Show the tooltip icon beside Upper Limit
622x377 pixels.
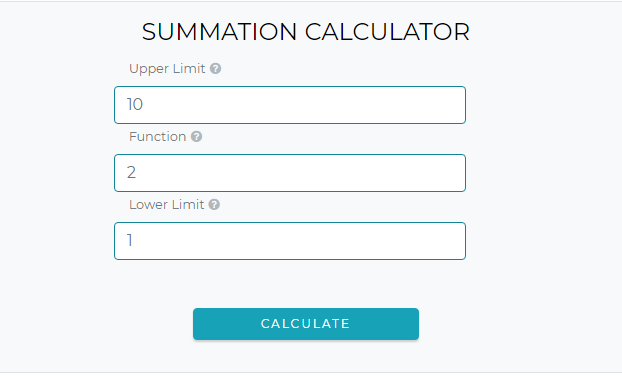[215, 69]
